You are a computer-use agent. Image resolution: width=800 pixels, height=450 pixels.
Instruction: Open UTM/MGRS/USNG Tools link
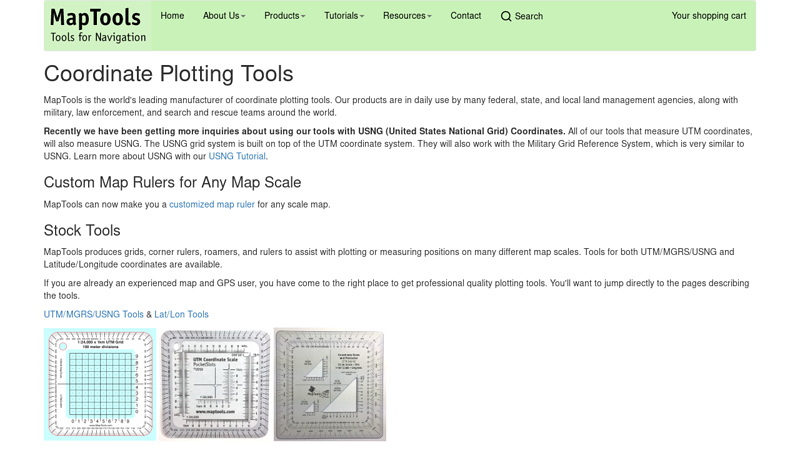click(93, 314)
